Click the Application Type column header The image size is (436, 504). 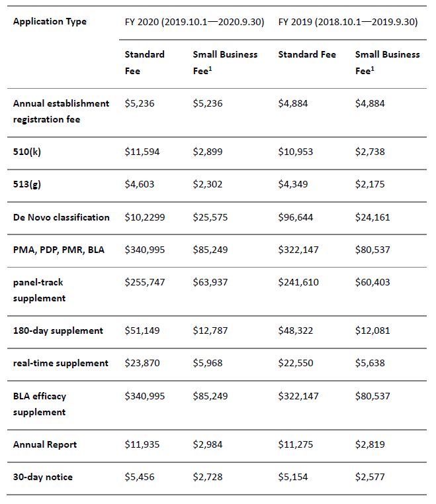pos(50,22)
